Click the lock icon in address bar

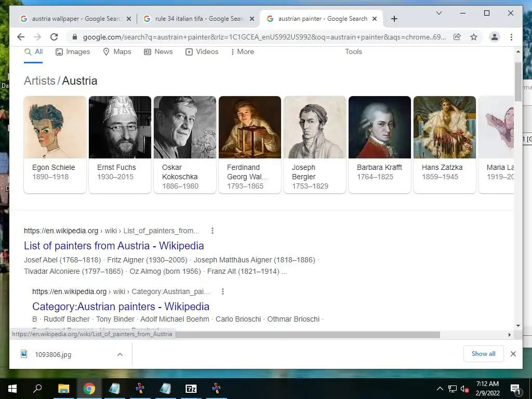(75, 37)
